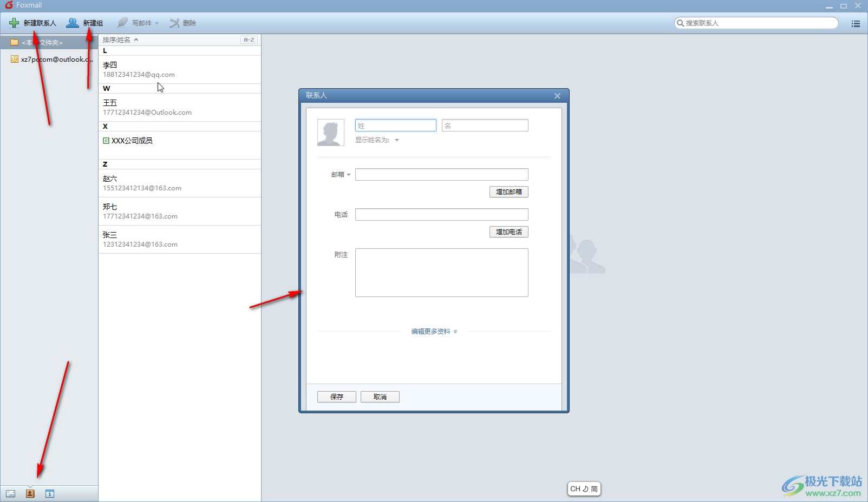Open the 显示姓名为 dropdown
The height and width of the screenshot is (502, 868).
tap(397, 140)
